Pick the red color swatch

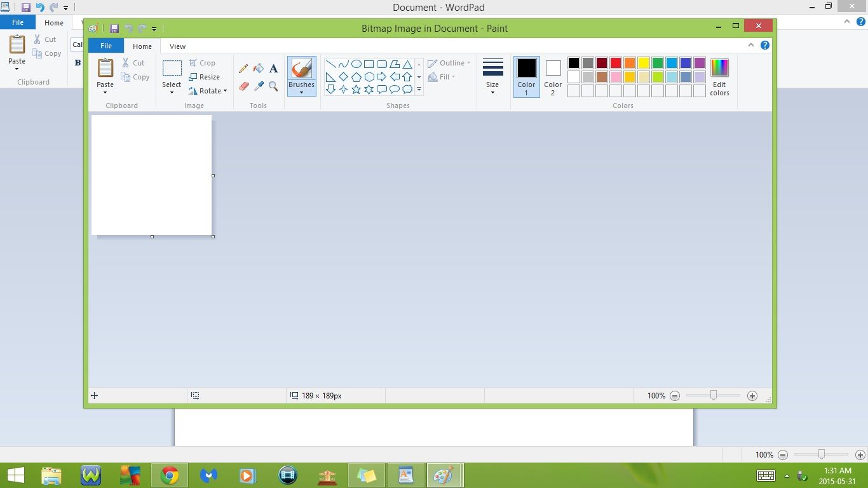[x=615, y=62]
